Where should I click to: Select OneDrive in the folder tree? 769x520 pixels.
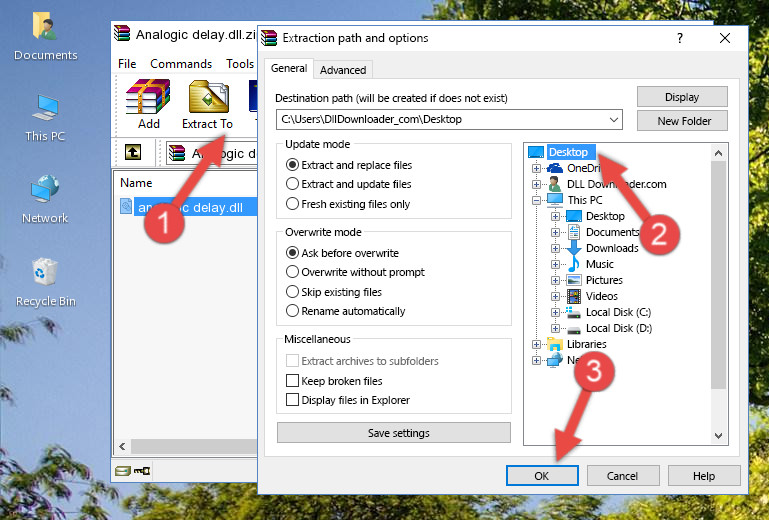click(583, 168)
